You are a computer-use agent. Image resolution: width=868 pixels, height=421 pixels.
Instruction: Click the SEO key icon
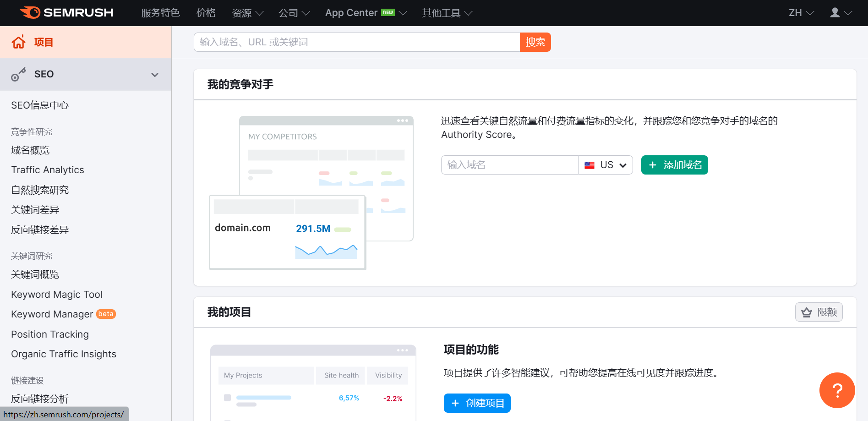tap(19, 74)
